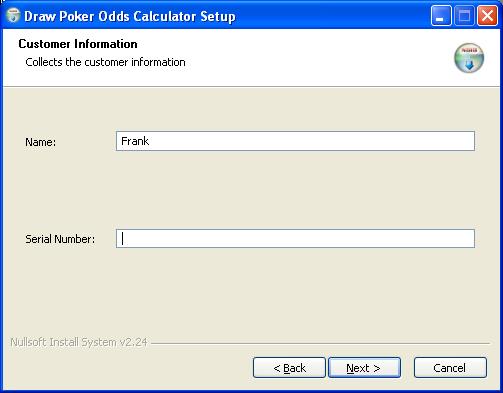Click the Name input field containing Frank
This screenshot has height=393, width=503.
coord(295,141)
